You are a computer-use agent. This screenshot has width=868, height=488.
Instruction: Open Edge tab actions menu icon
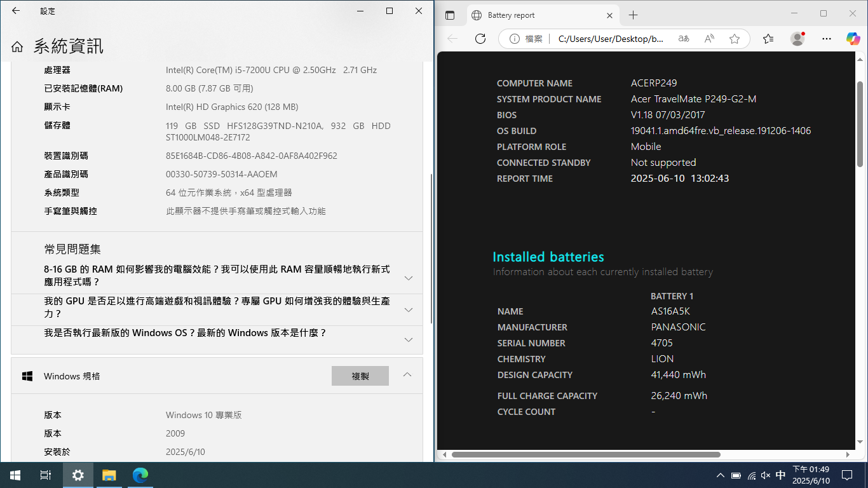point(450,15)
